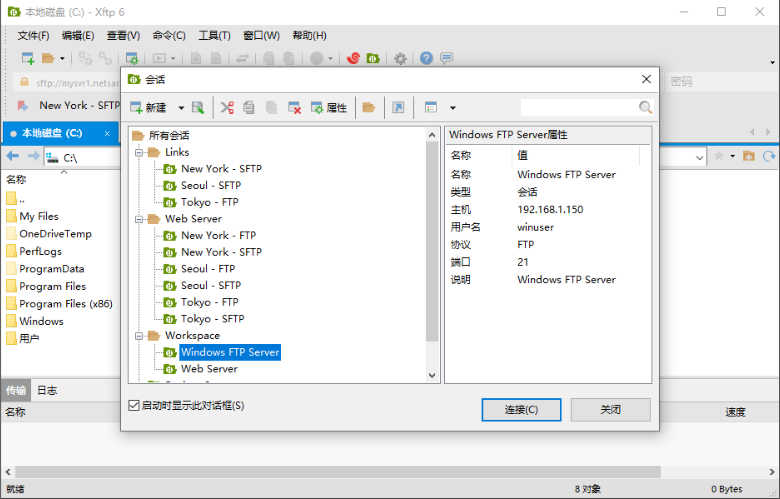Cut the selected session with scissors icon
Image resolution: width=780 pixels, height=499 pixels.
[x=227, y=107]
